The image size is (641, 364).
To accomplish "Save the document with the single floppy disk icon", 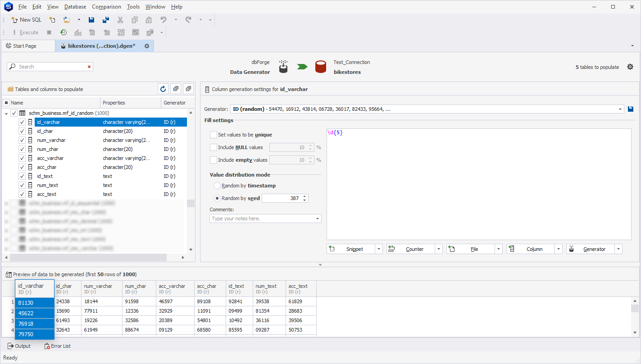I will (91, 20).
